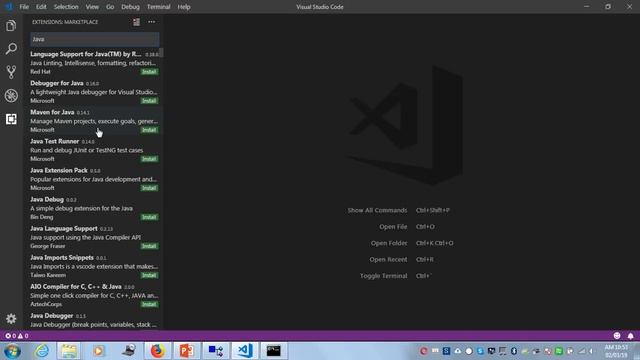Open media player from taskbar
Viewport: 640px width, 360px height.
[98, 351]
